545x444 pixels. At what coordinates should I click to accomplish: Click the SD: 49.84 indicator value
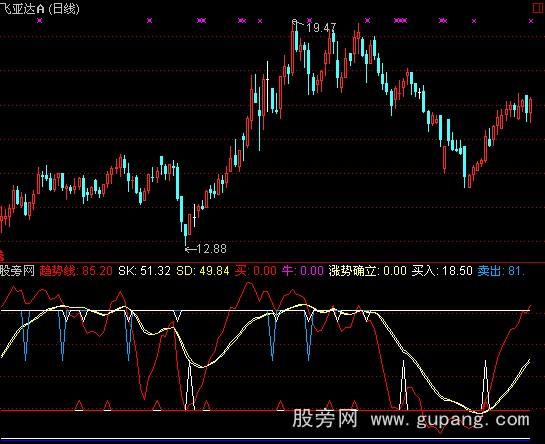[203, 271]
